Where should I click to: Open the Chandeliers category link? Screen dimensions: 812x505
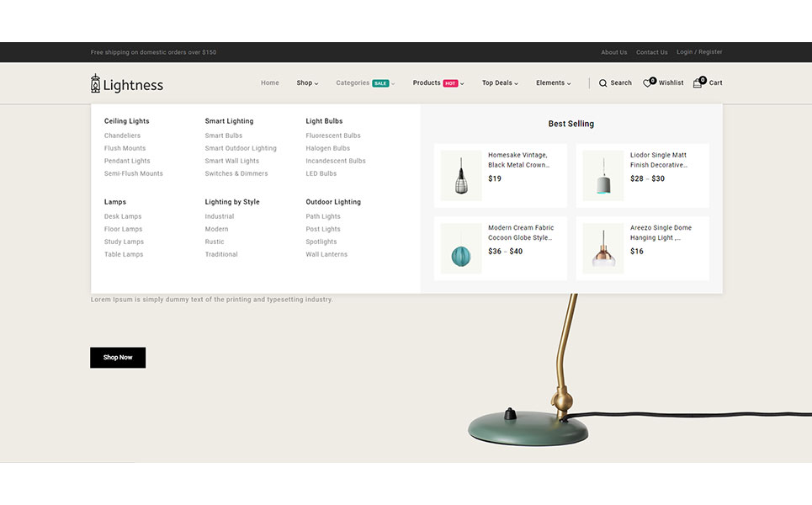click(x=122, y=136)
